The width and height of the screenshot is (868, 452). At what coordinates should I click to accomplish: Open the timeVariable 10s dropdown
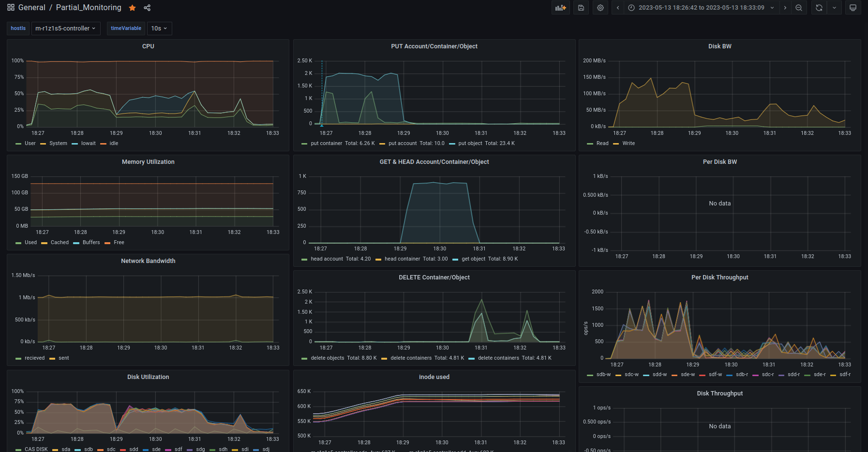[x=159, y=29]
